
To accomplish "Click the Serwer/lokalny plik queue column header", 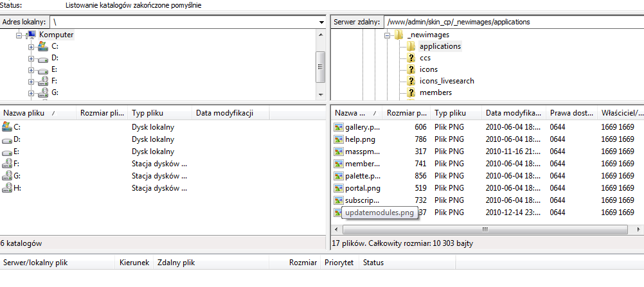I will tap(57, 263).
